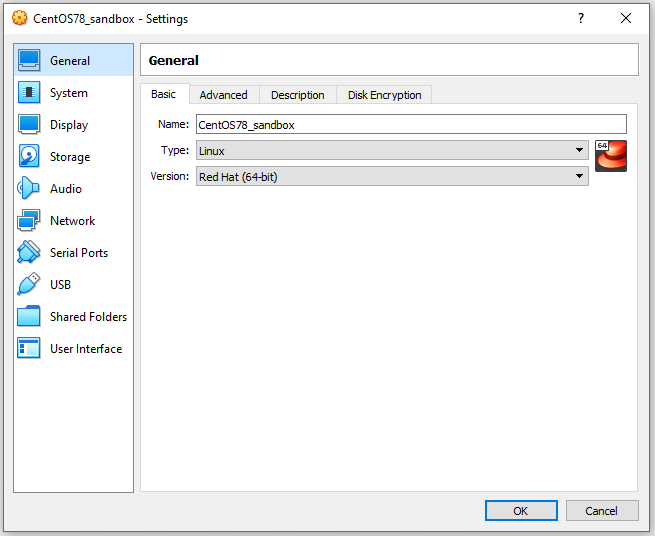
Task: Open Network settings icon
Action: (x=29, y=221)
